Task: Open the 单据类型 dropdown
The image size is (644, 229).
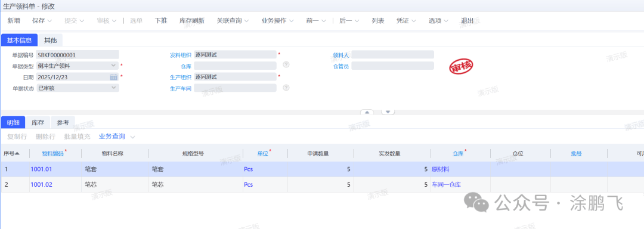Action: coord(114,65)
